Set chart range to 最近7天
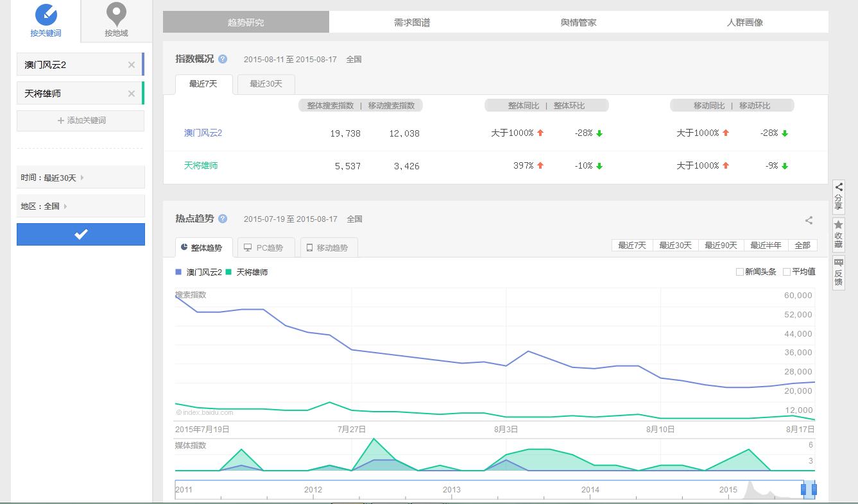 coord(632,246)
